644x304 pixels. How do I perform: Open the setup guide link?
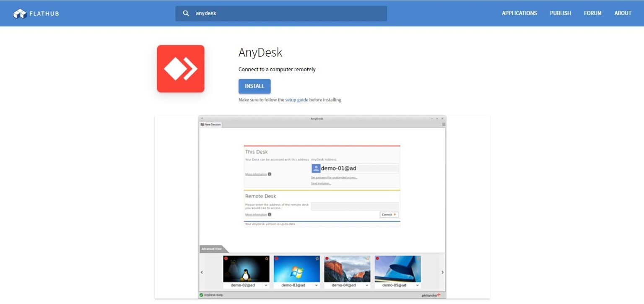(x=297, y=99)
